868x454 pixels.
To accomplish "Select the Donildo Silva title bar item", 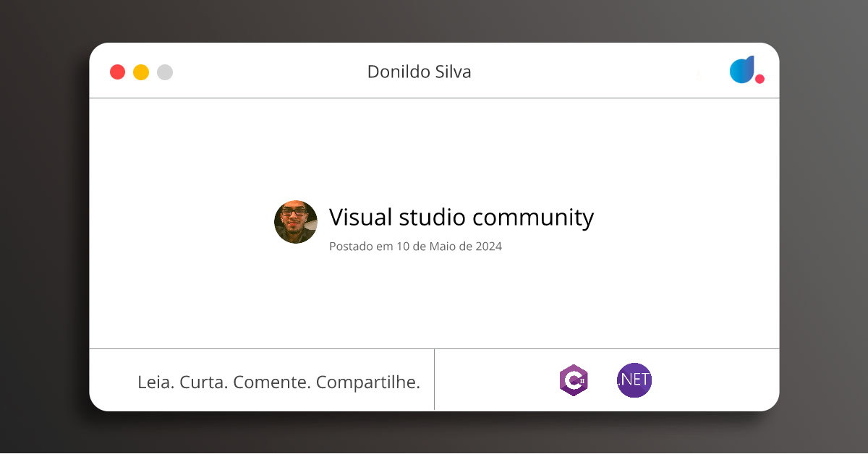I will [419, 72].
